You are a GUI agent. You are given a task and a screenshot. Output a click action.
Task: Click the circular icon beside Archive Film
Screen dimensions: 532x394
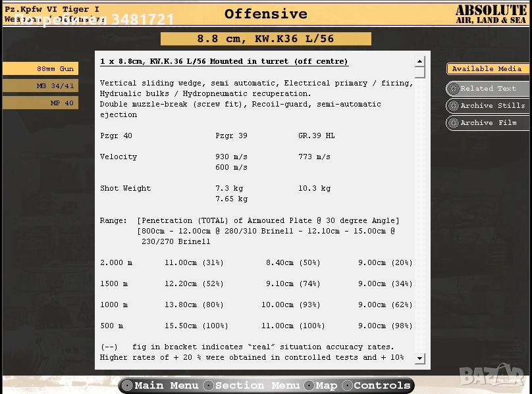(x=452, y=123)
